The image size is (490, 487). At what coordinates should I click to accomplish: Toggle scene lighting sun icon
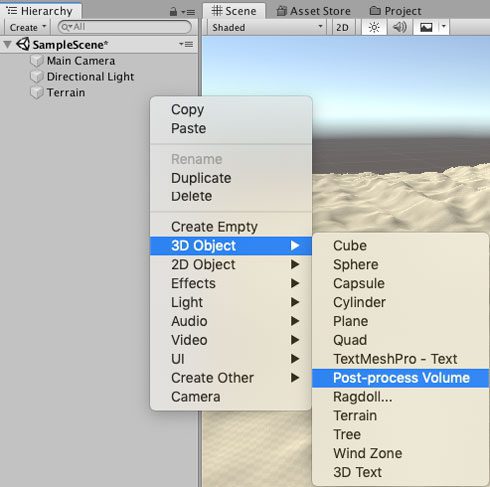[374, 27]
